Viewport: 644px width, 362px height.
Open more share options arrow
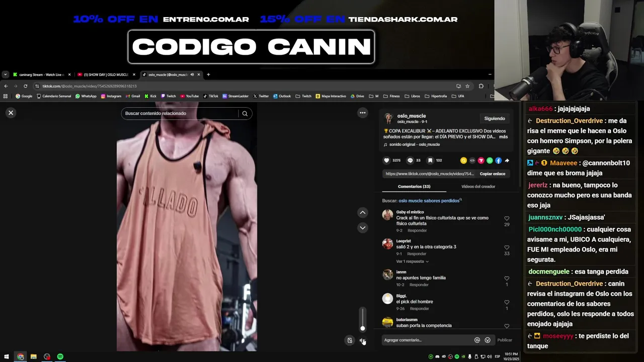(507, 160)
